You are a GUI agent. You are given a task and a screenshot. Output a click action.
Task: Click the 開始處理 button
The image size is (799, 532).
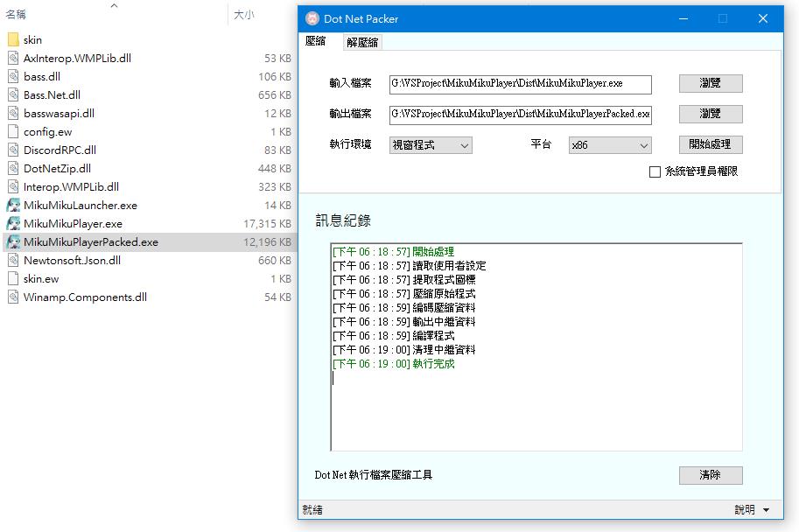[x=711, y=144]
